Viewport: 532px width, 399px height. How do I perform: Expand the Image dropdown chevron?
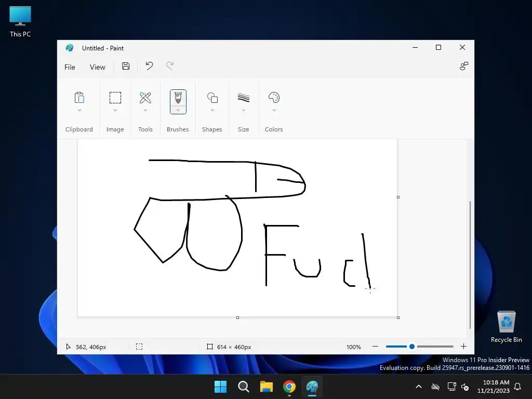click(115, 110)
